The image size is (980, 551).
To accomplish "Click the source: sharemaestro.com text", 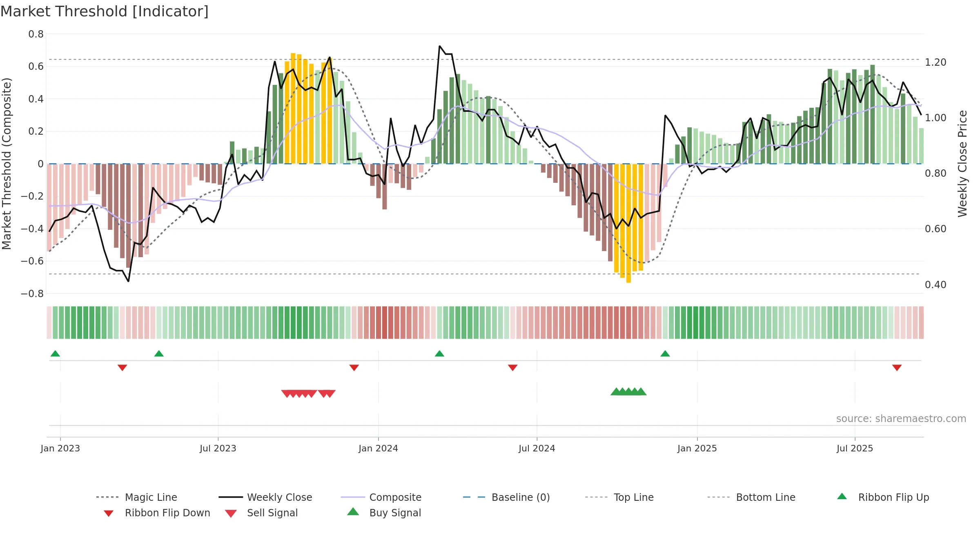I will 901,419.
